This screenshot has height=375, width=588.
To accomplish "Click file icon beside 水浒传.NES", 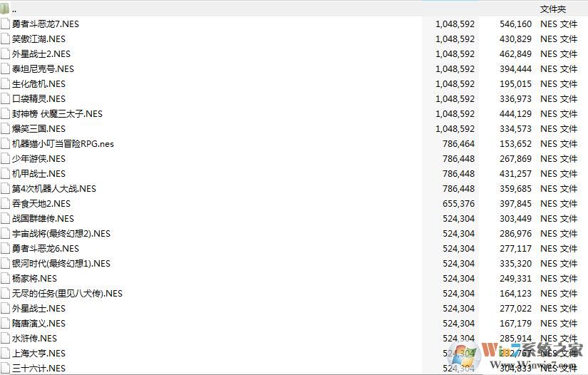I will click(5, 339).
